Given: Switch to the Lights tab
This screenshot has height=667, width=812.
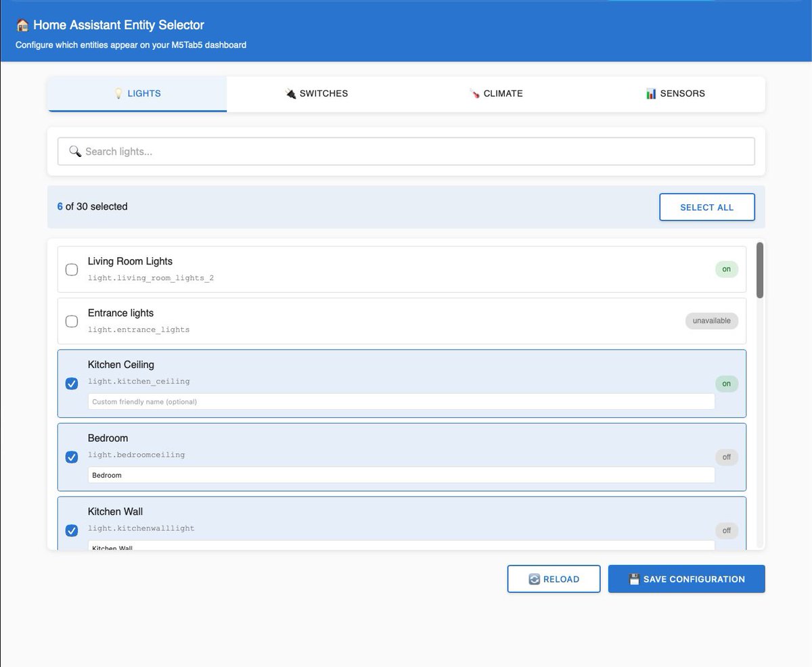Looking at the screenshot, I should pyautogui.click(x=137, y=94).
